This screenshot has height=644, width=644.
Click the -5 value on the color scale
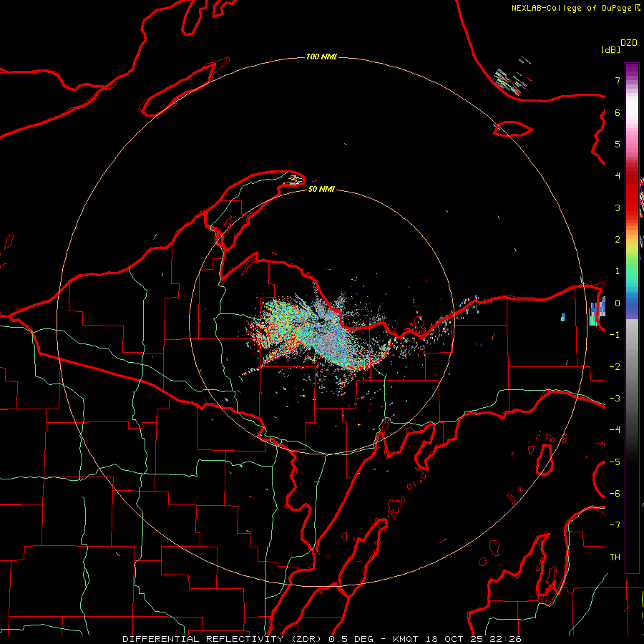click(615, 462)
